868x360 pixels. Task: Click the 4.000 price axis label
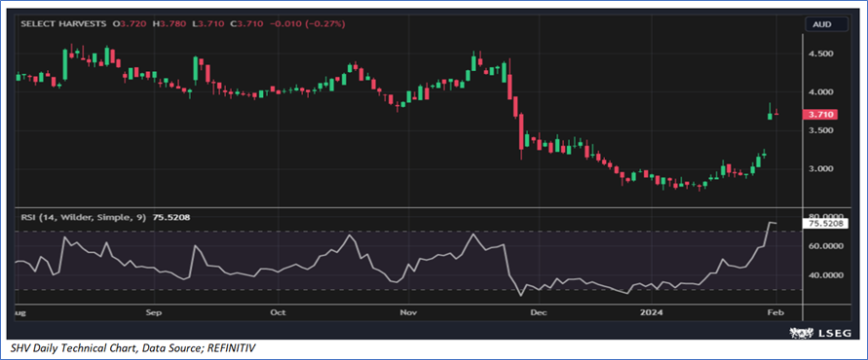(820, 92)
